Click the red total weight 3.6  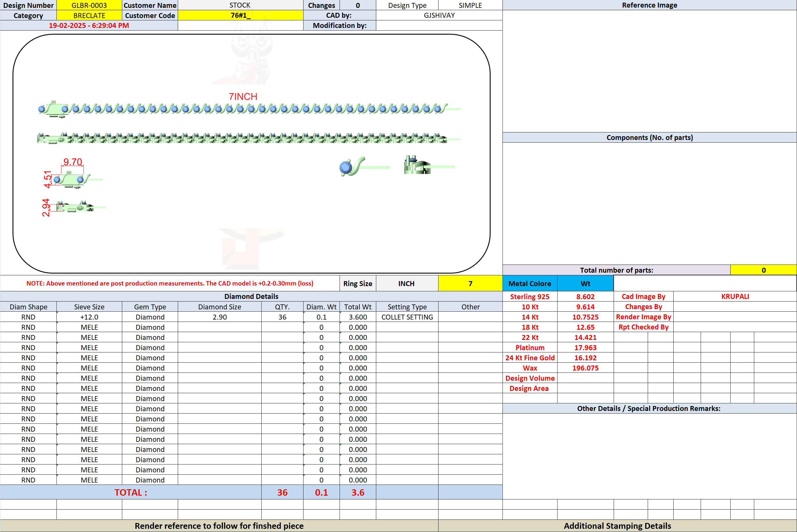coord(358,492)
